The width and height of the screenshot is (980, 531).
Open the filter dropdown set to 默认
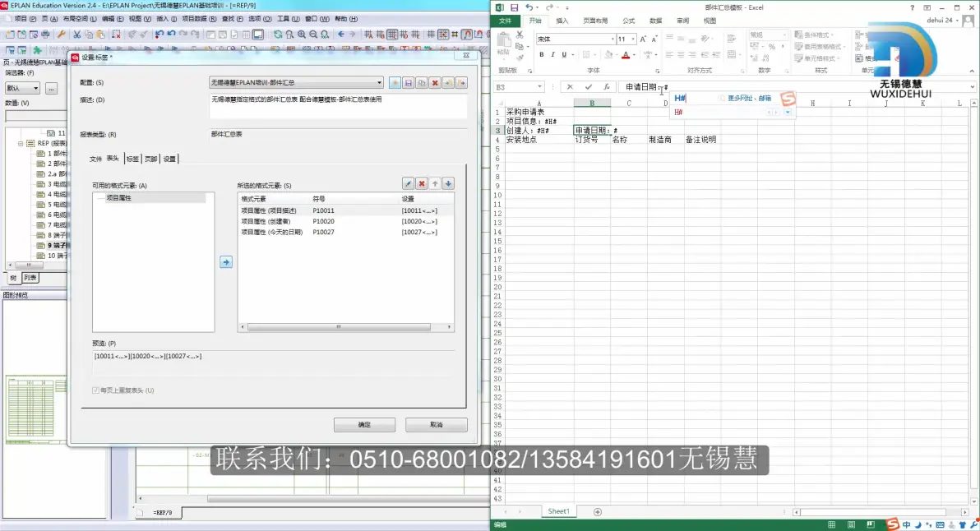click(x=35, y=88)
